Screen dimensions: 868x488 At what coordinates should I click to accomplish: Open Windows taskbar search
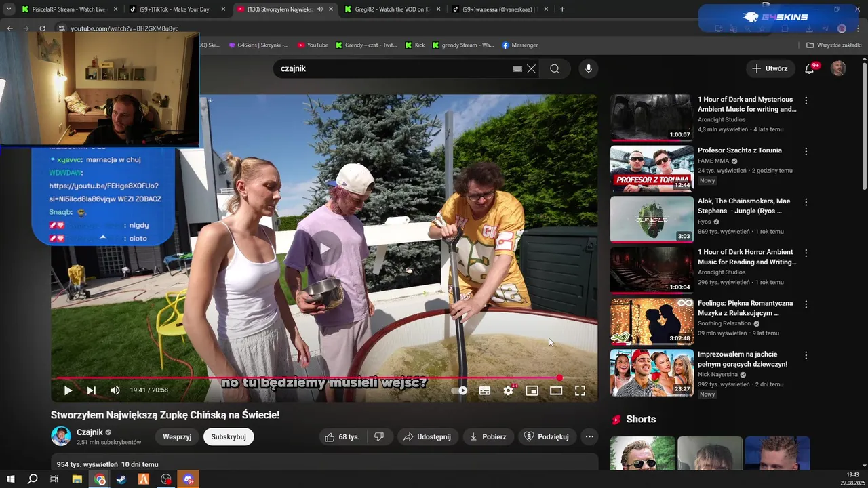[33, 479]
